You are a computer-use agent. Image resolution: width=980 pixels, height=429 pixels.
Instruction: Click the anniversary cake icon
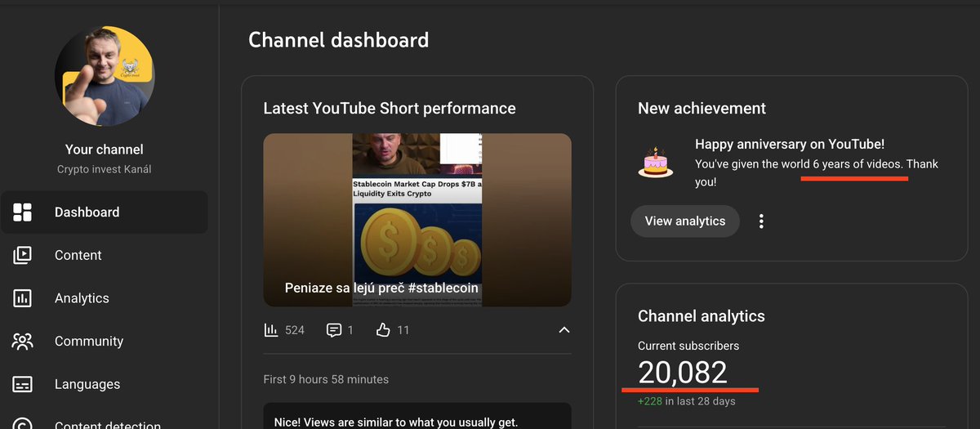tap(655, 163)
